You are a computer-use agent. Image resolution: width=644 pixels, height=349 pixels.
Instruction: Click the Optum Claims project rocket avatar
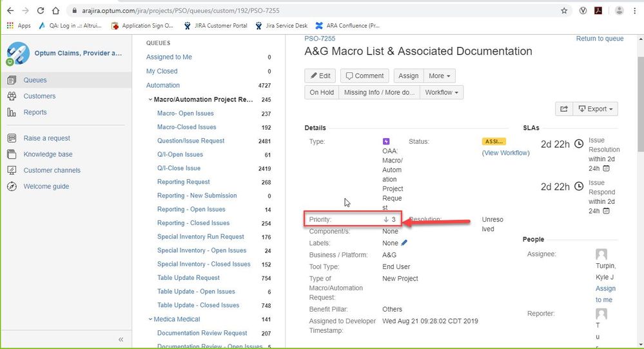[17, 54]
